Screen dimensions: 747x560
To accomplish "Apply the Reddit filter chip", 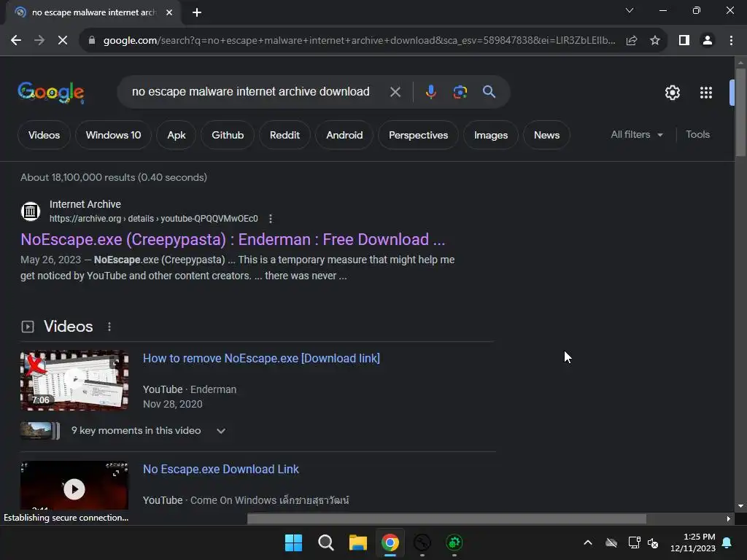I will tap(285, 135).
